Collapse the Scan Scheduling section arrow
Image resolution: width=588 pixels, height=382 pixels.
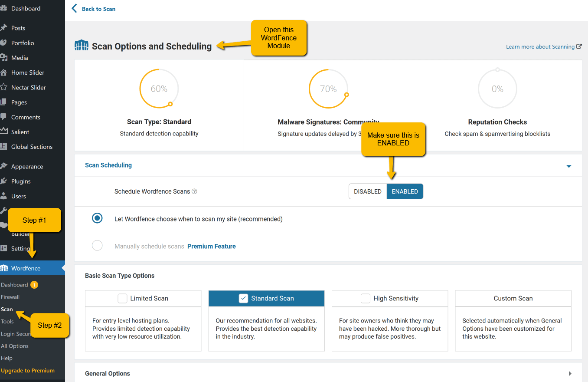coord(569,166)
